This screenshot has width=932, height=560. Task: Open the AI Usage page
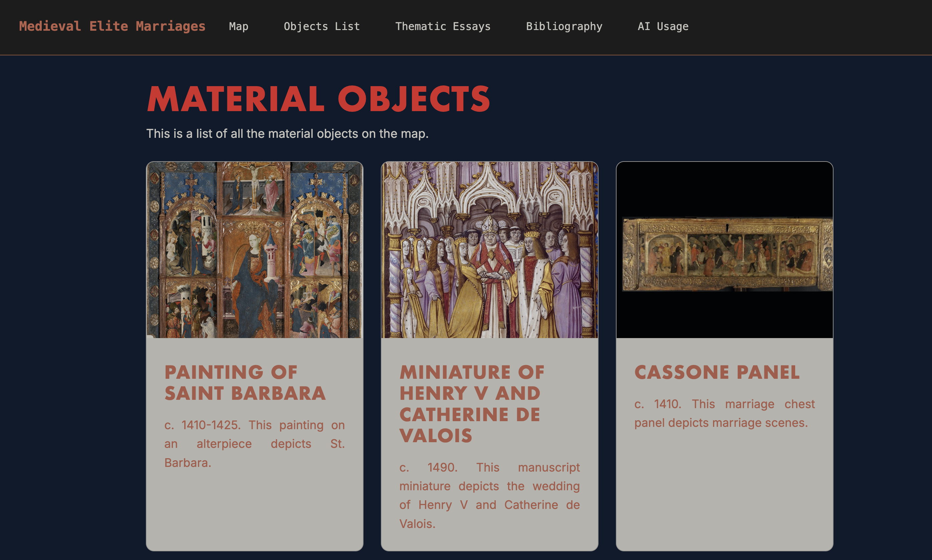click(663, 26)
